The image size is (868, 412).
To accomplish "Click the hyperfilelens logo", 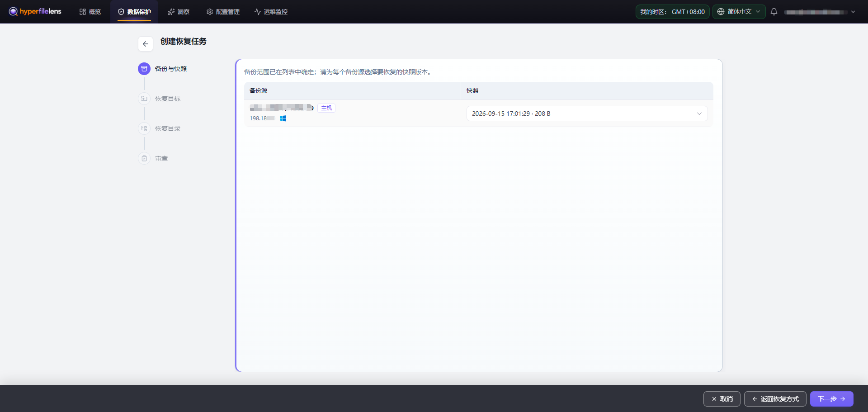I will [x=35, y=11].
